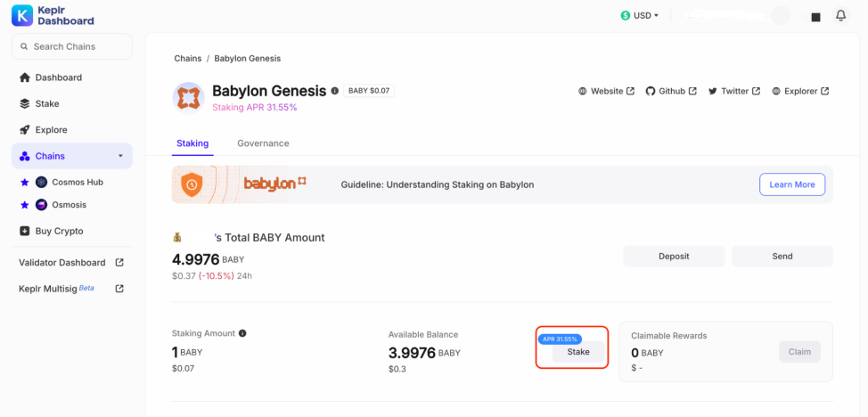Screen dimensions: 868x417
Task: Open the Cosmos Hub chain
Action: click(78, 182)
